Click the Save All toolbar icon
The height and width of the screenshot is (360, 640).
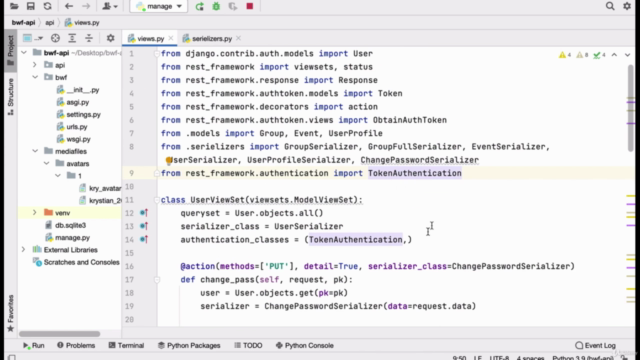pyautogui.click(x=31, y=6)
